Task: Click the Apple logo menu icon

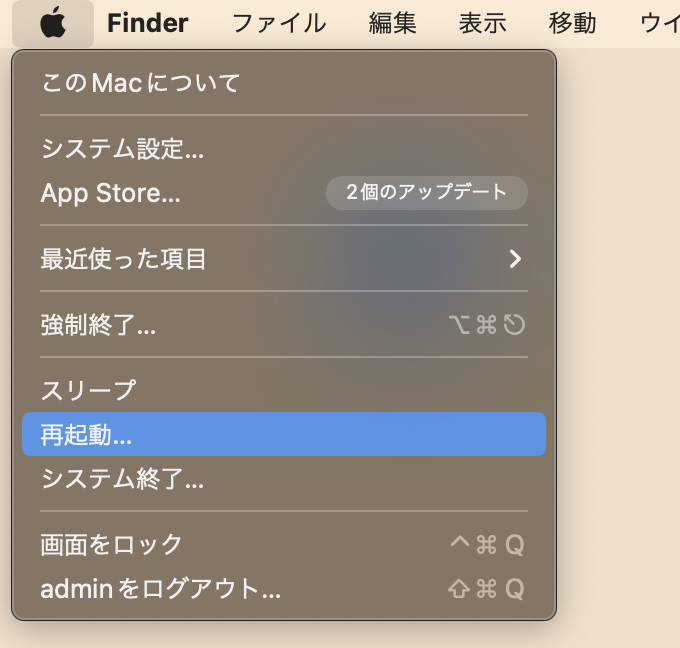Action: coord(53,23)
